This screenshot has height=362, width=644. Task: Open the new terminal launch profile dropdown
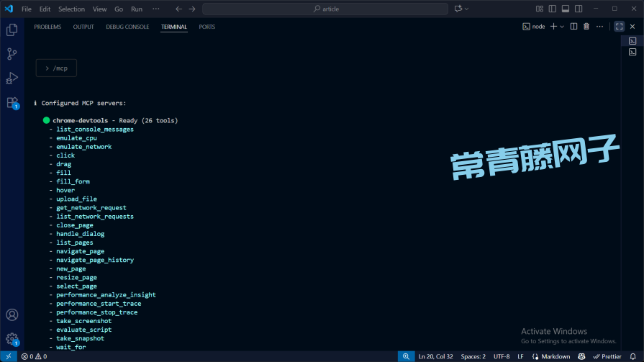(562, 27)
